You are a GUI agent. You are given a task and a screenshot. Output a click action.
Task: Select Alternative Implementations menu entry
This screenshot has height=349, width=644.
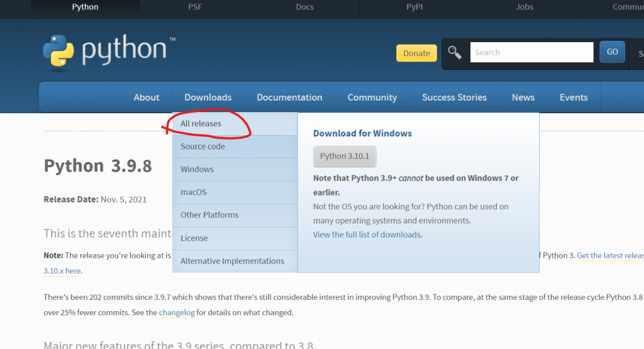(x=235, y=261)
